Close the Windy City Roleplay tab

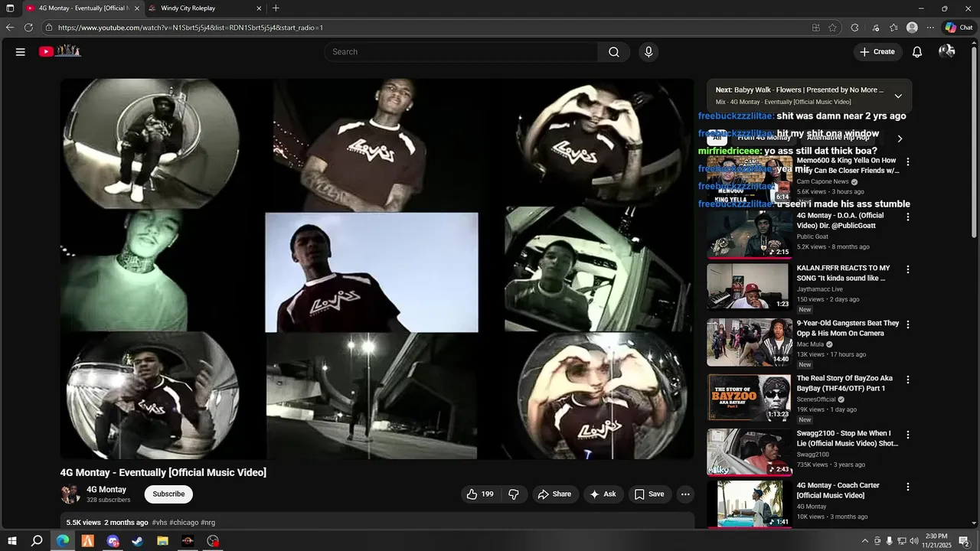259,8
